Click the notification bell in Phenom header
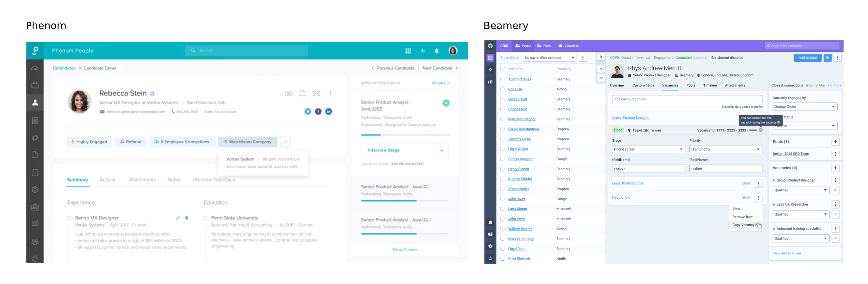Screen dimensions: 868x284 (436, 51)
